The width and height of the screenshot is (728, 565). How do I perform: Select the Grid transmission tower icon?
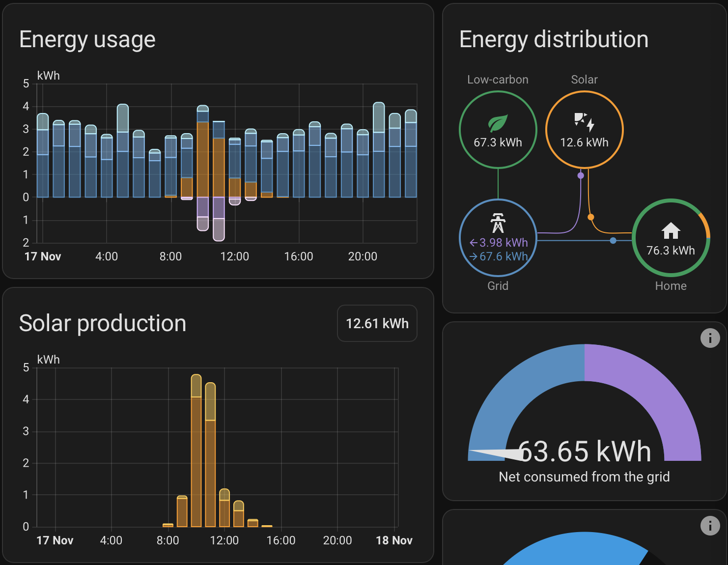coord(498,223)
